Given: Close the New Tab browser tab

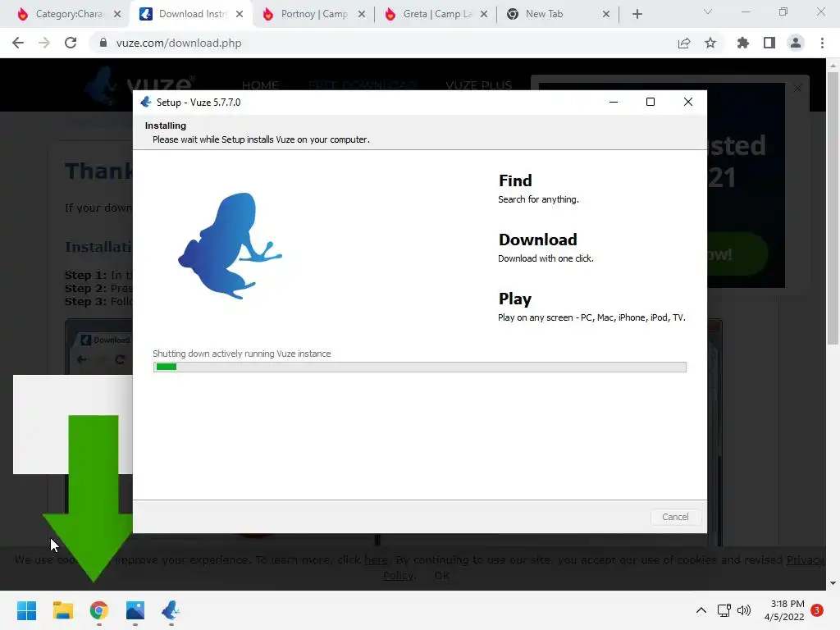Looking at the screenshot, I should 606,14.
